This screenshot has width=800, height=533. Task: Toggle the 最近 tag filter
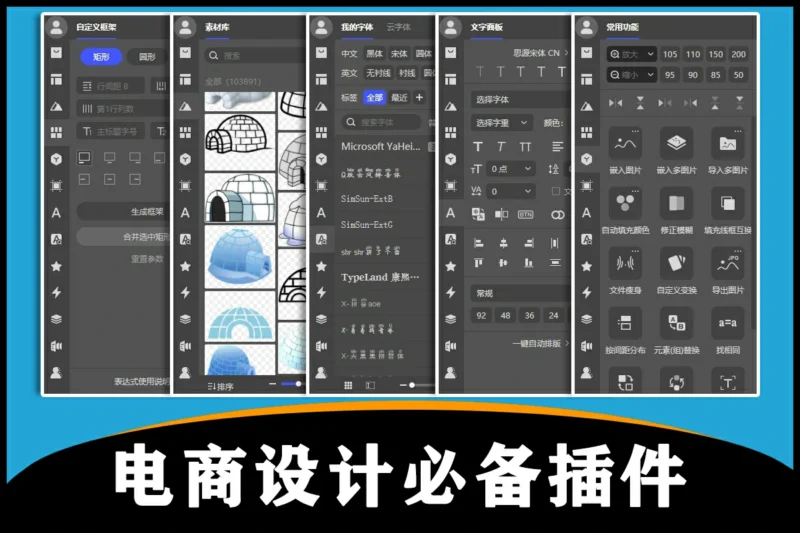point(399,97)
